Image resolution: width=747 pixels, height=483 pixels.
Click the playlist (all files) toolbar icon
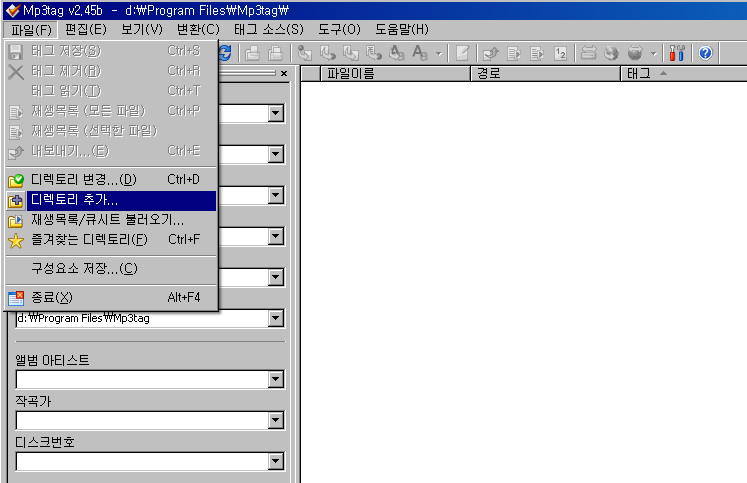[514, 53]
